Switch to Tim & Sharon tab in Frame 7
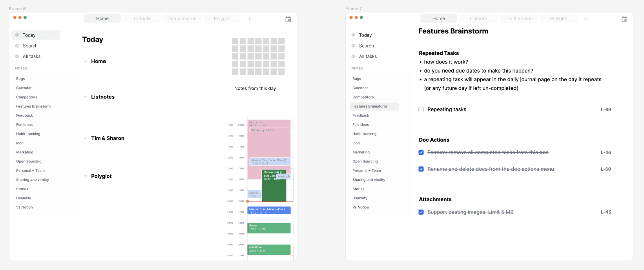The image size is (644, 270). click(x=519, y=18)
